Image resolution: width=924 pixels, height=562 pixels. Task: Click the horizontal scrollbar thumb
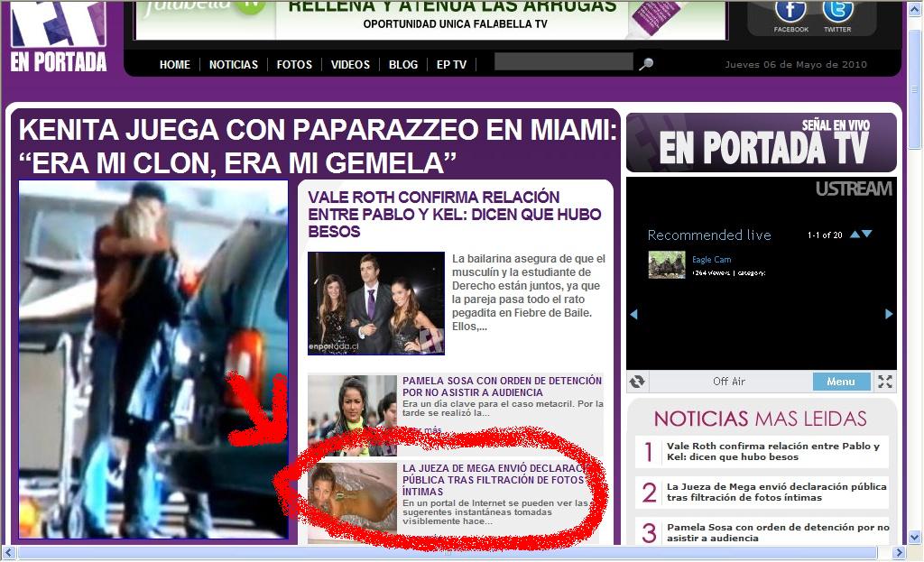click(448, 553)
